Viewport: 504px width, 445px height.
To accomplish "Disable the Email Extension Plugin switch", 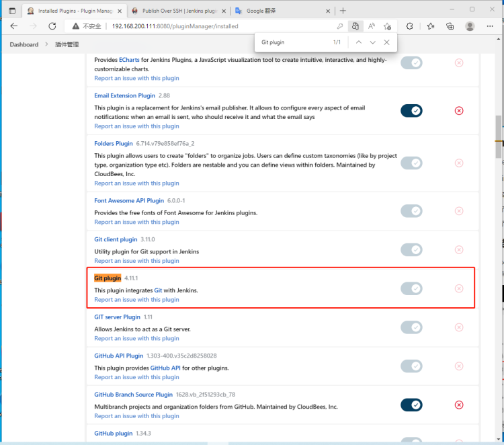I will pyautogui.click(x=411, y=111).
